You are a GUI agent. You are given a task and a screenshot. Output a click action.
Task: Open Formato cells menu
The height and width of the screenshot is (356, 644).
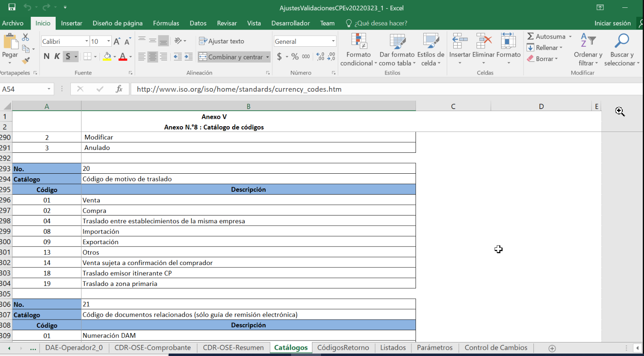click(508, 50)
